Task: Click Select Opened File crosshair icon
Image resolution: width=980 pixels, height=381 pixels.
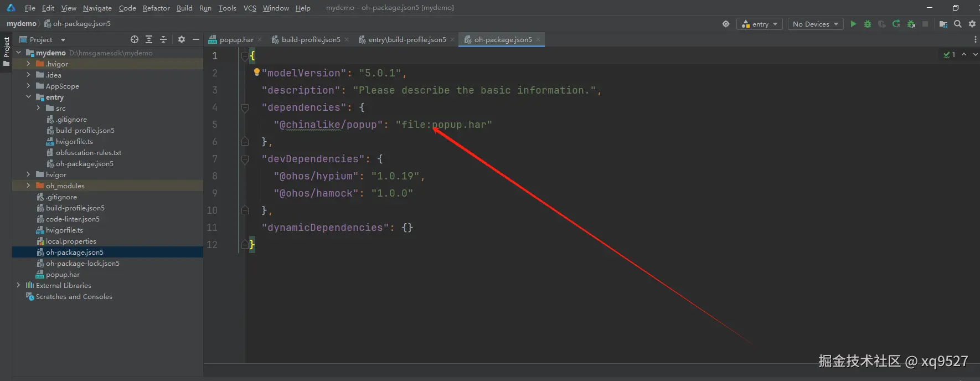Action: pyautogui.click(x=135, y=39)
